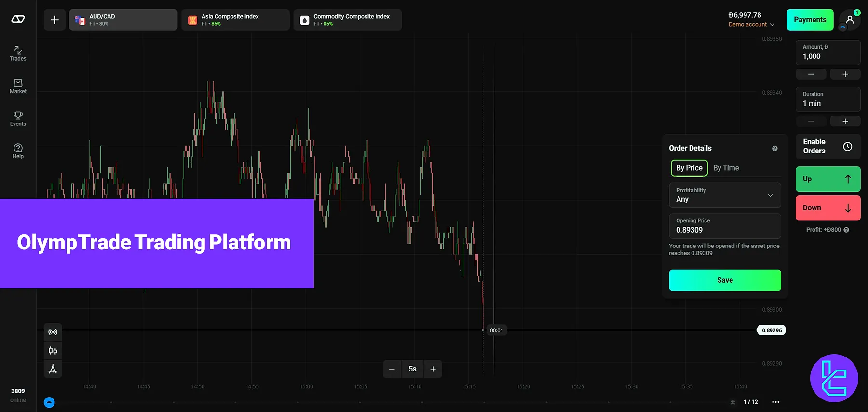The height and width of the screenshot is (412, 868).
Task: Zoom out chart timeframe with minus
Action: click(x=392, y=369)
